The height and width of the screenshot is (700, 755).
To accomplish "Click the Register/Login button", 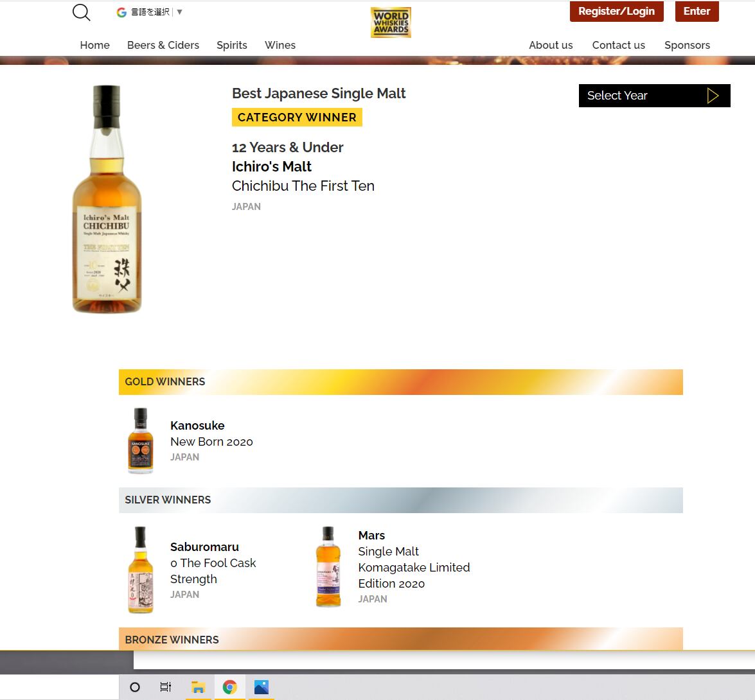I will click(616, 11).
